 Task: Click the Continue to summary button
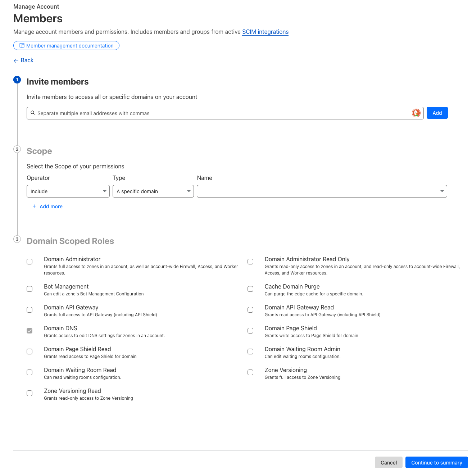coord(437,462)
